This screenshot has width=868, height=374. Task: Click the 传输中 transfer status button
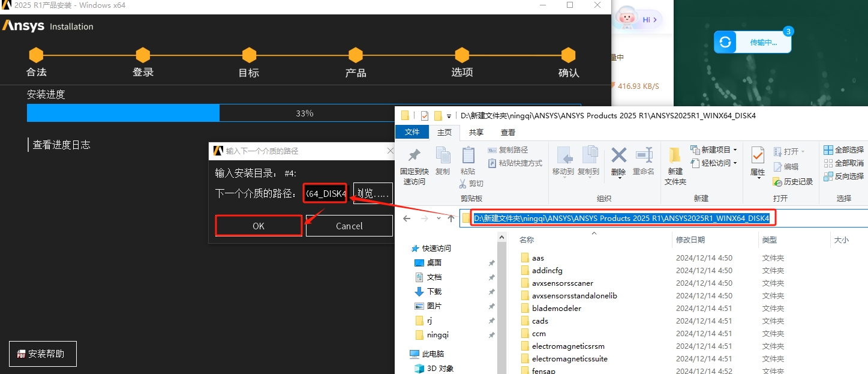[752, 42]
